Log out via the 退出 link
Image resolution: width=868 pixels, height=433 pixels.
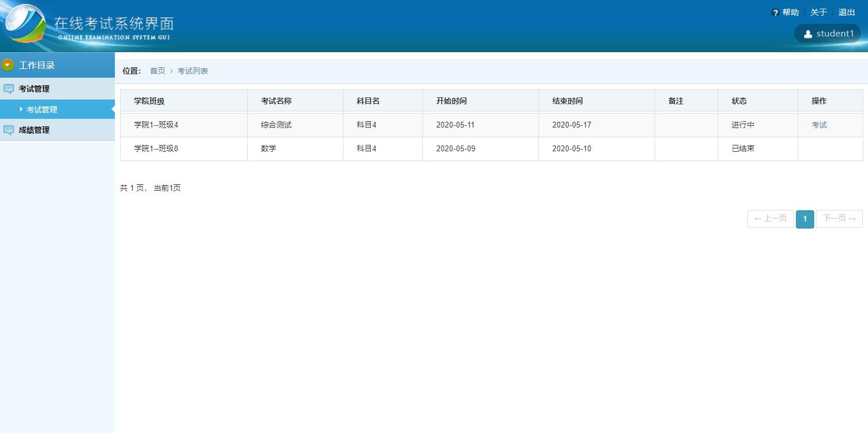tap(847, 12)
